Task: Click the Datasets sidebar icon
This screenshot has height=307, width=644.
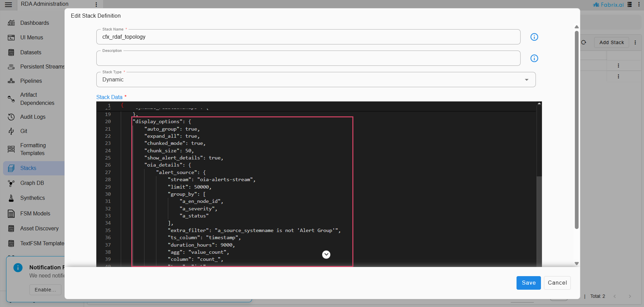Action: [11, 52]
